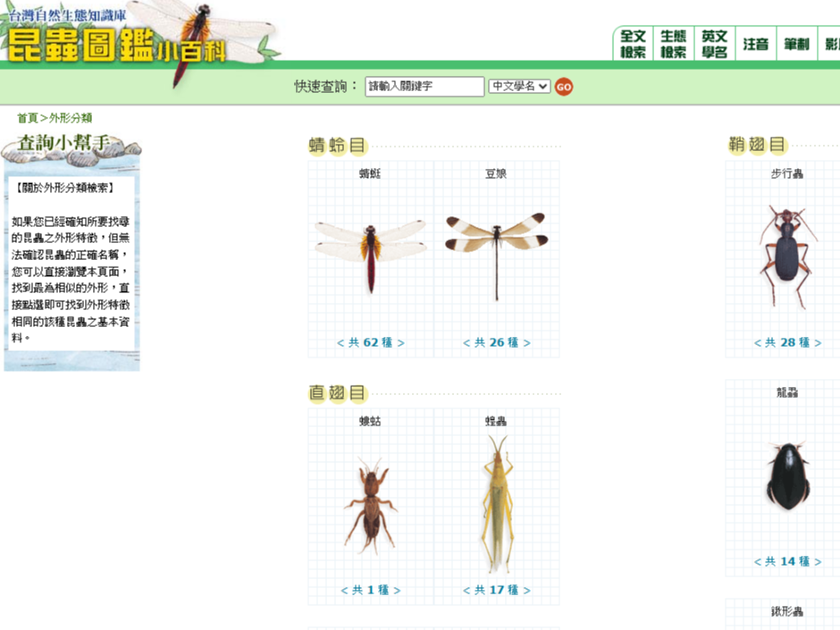Open the 生態檢索 tab

tap(674, 44)
